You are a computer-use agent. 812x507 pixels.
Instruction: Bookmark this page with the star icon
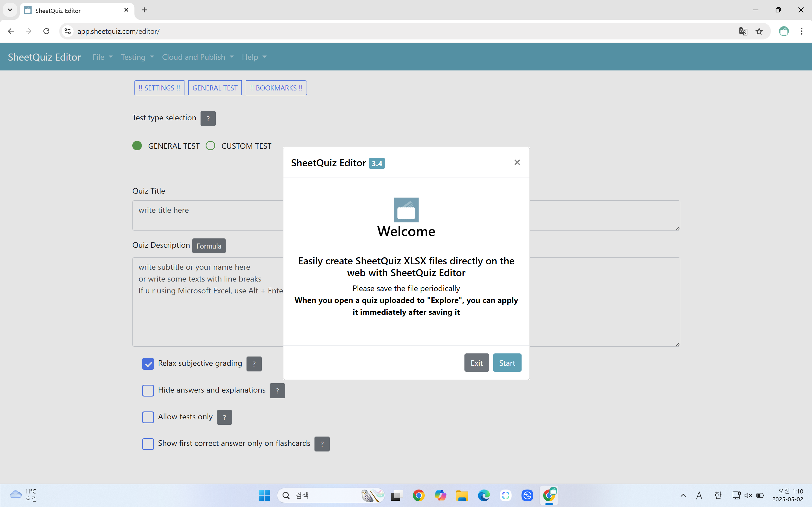[759, 31]
